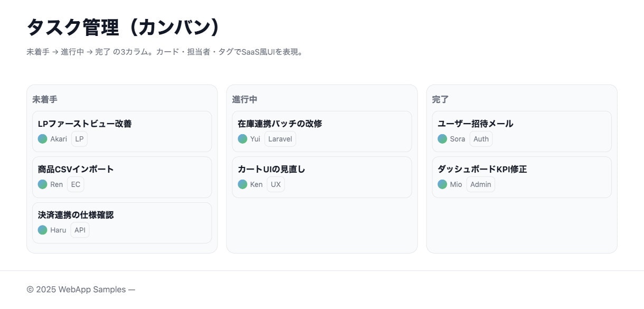Viewport: 644px width, 309px height.
Task: Select the LP tag badge
Action: 80,139
